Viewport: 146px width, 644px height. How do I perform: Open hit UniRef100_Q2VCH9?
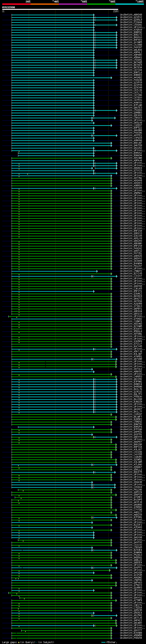click(131, 87)
